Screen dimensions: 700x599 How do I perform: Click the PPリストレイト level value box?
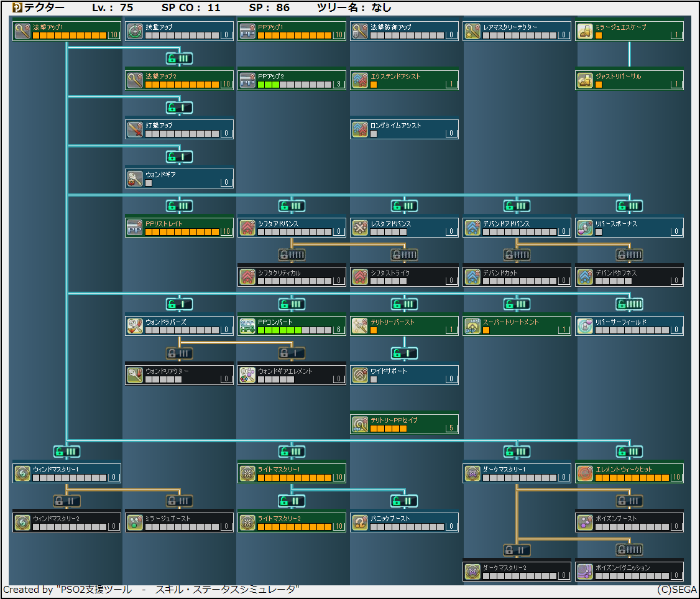tap(226, 231)
